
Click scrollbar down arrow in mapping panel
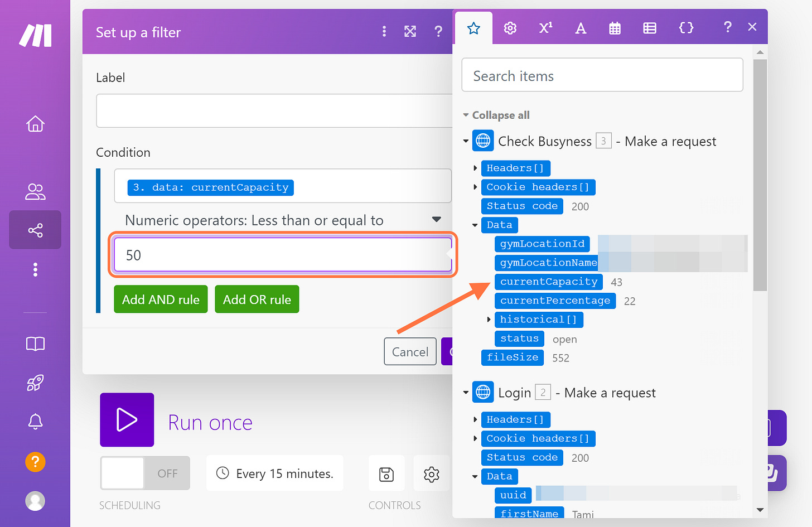point(760,510)
